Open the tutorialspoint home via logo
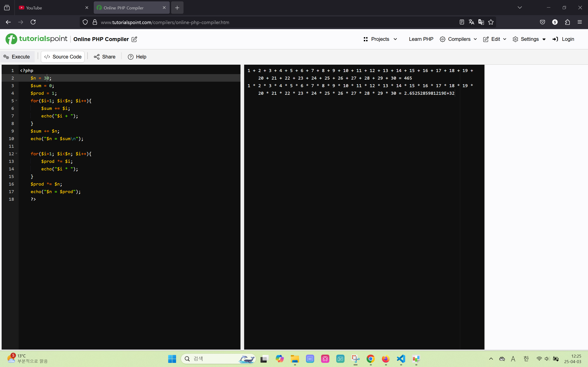This screenshot has height=367, width=588. (x=36, y=39)
